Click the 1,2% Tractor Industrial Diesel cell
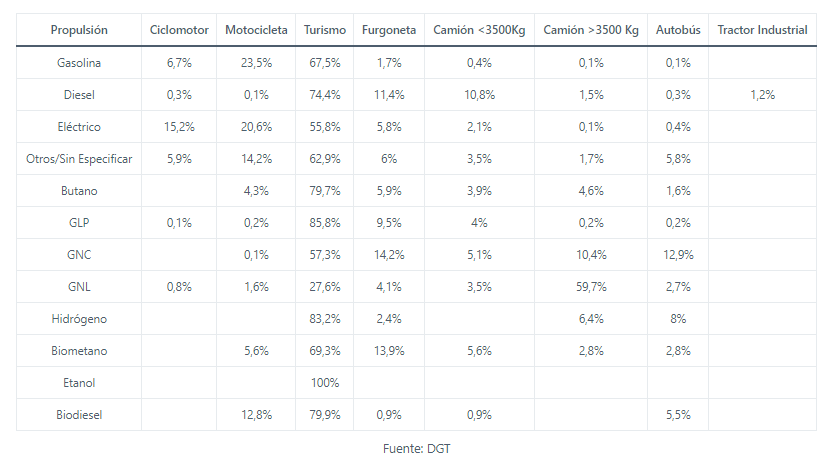This screenshot has width=833, height=459. [x=762, y=95]
